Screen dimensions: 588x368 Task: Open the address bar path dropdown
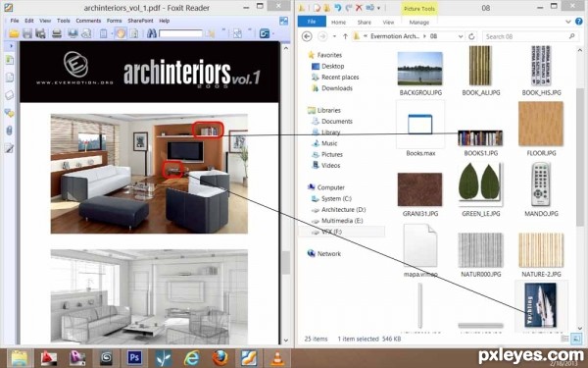(461, 36)
